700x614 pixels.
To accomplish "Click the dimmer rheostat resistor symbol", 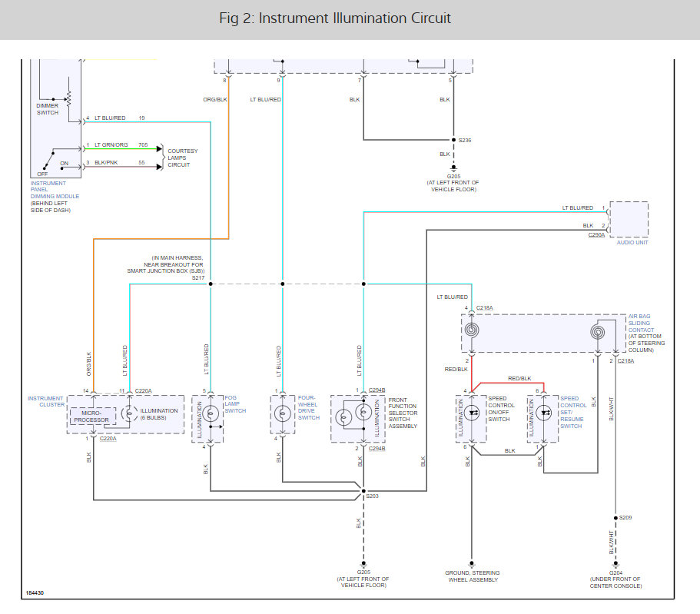I will [x=68, y=98].
